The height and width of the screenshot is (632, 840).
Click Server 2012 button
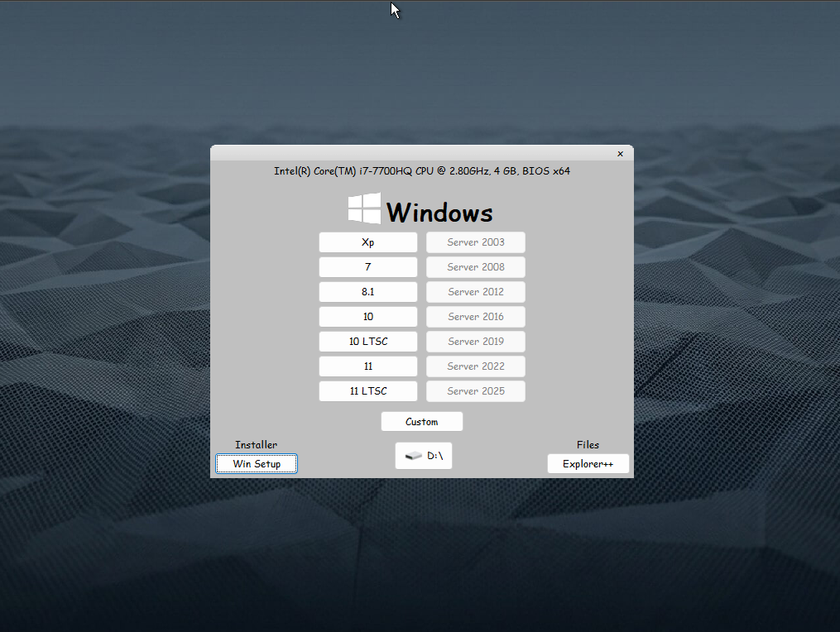(x=476, y=292)
